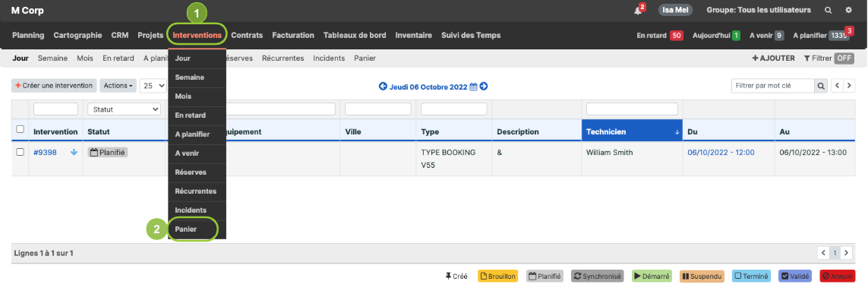Switch to the Panier sub-tab
The height and width of the screenshot is (297, 868).
[365, 58]
